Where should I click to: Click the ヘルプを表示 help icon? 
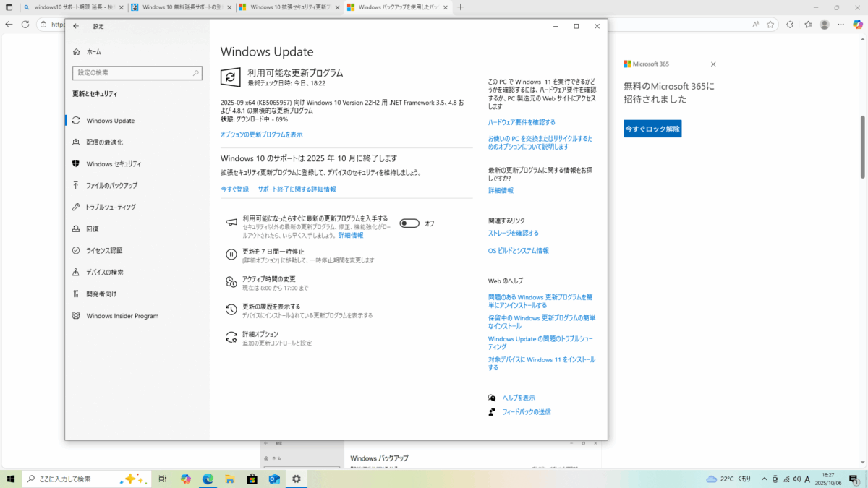(492, 398)
